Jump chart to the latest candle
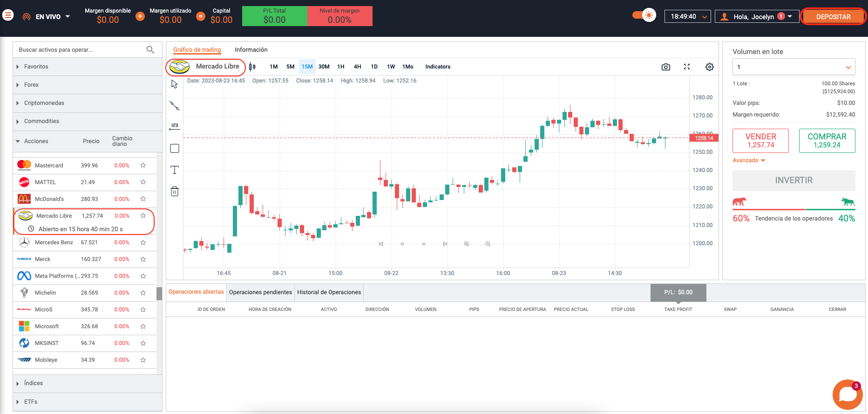The height and width of the screenshot is (414, 868). [445, 244]
